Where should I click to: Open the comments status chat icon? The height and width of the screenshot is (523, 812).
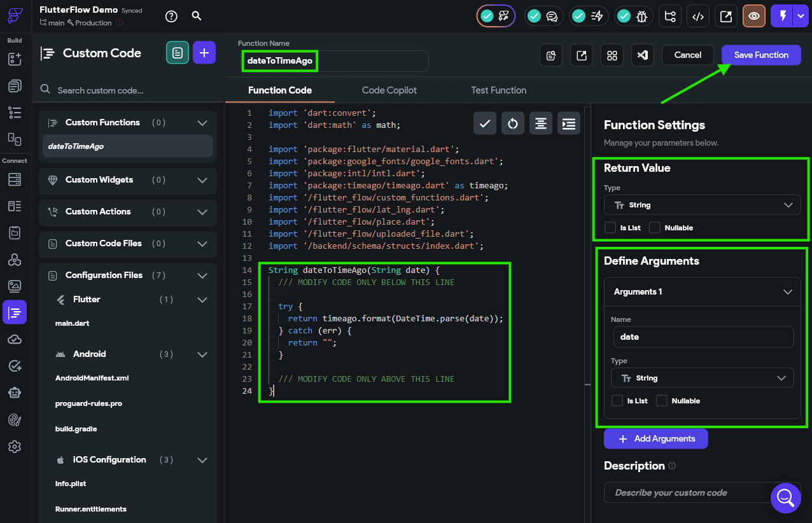pos(543,17)
